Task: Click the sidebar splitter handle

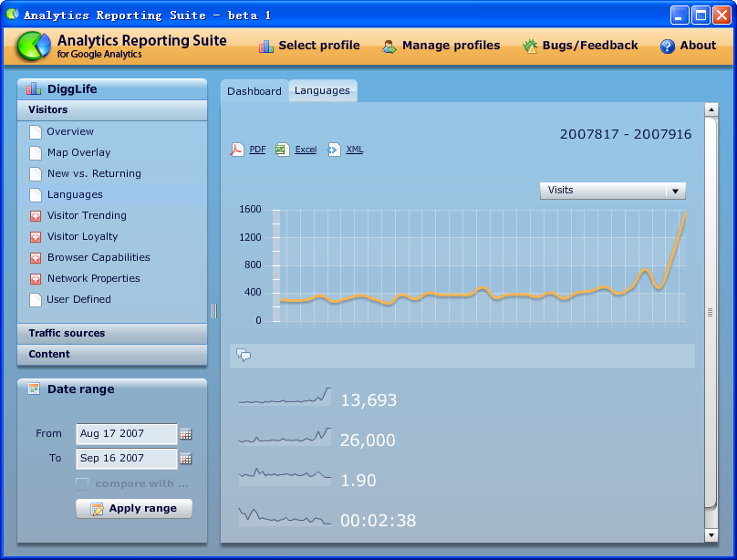Action: pos(213,311)
